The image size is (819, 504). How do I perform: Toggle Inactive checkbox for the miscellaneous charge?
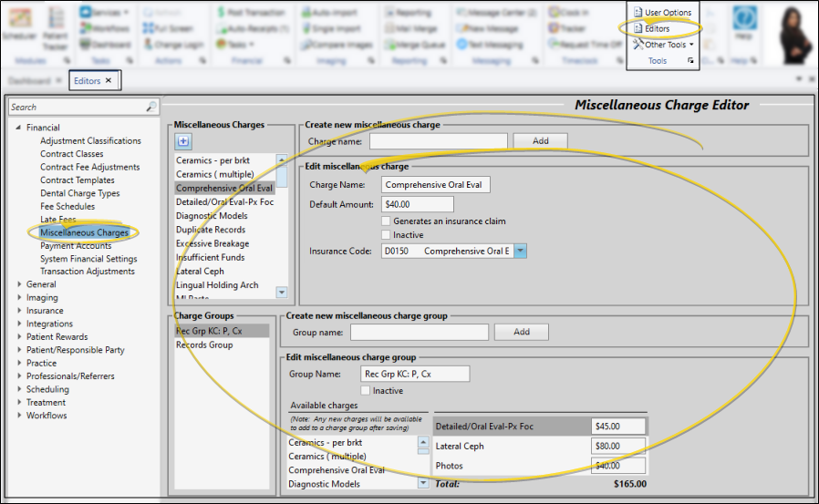click(387, 235)
